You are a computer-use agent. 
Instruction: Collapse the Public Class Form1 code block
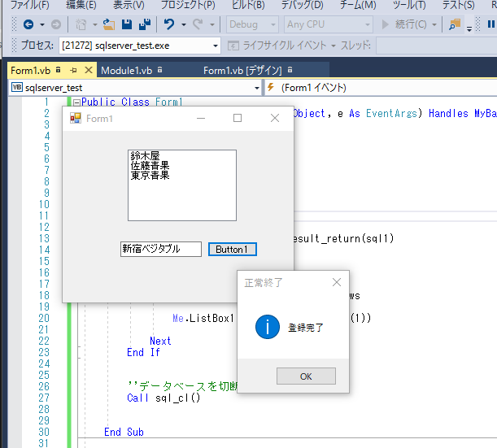tap(76, 102)
